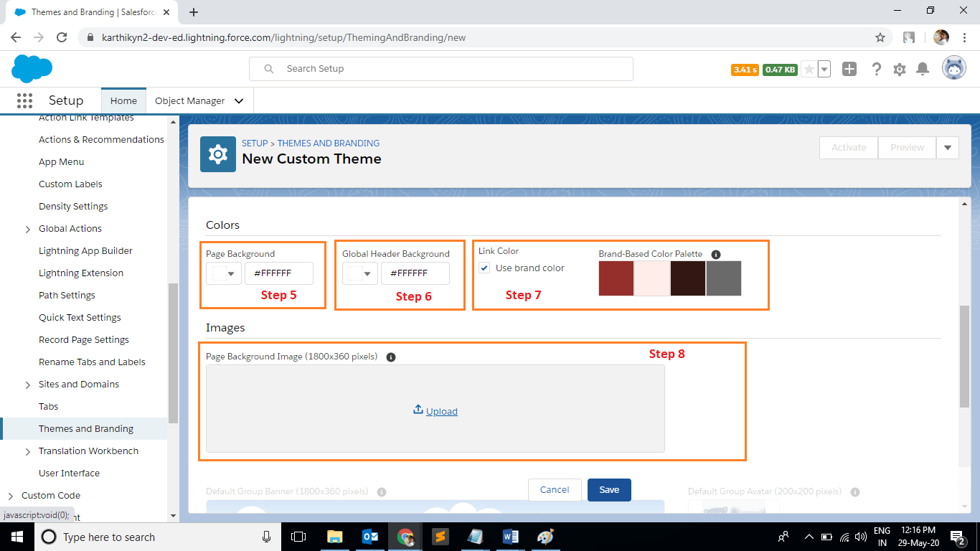
Task: Switch to the Home tab in Setup
Action: point(123,100)
